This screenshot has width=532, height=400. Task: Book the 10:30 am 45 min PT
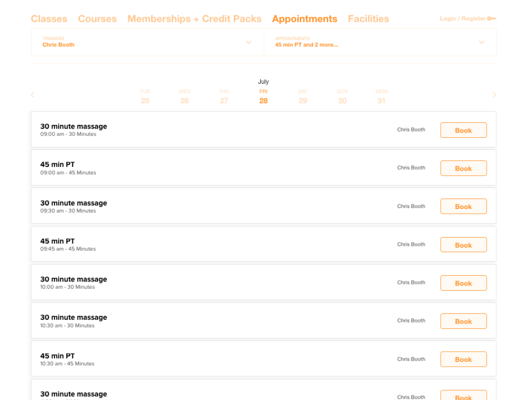[463, 359]
